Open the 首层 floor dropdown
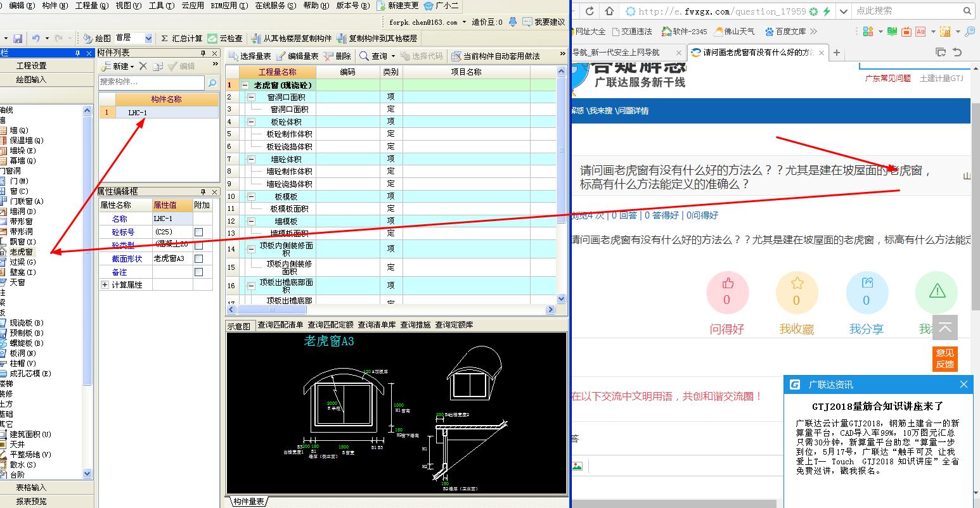 (x=148, y=39)
